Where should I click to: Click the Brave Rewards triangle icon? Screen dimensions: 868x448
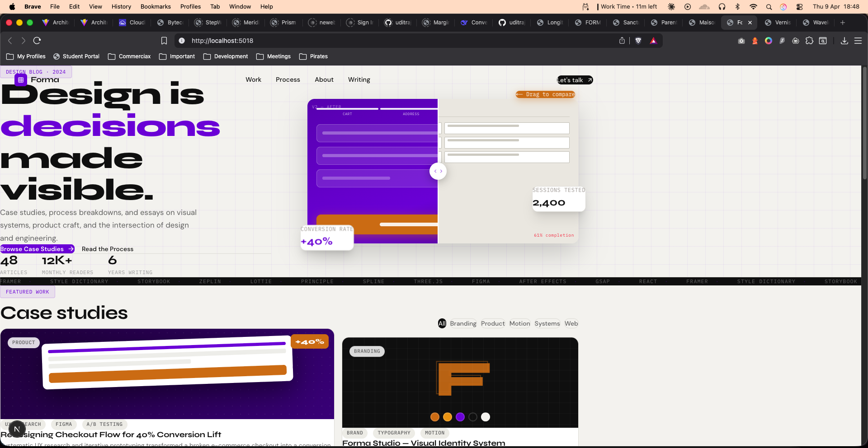point(653,41)
